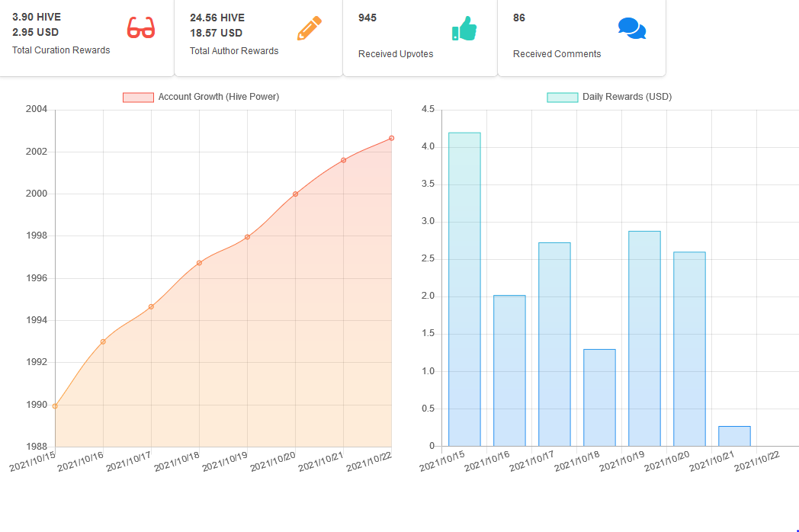Click the growth data point near 1996.7 level
Image resolution: width=799 pixels, height=532 pixels.
(199, 263)
